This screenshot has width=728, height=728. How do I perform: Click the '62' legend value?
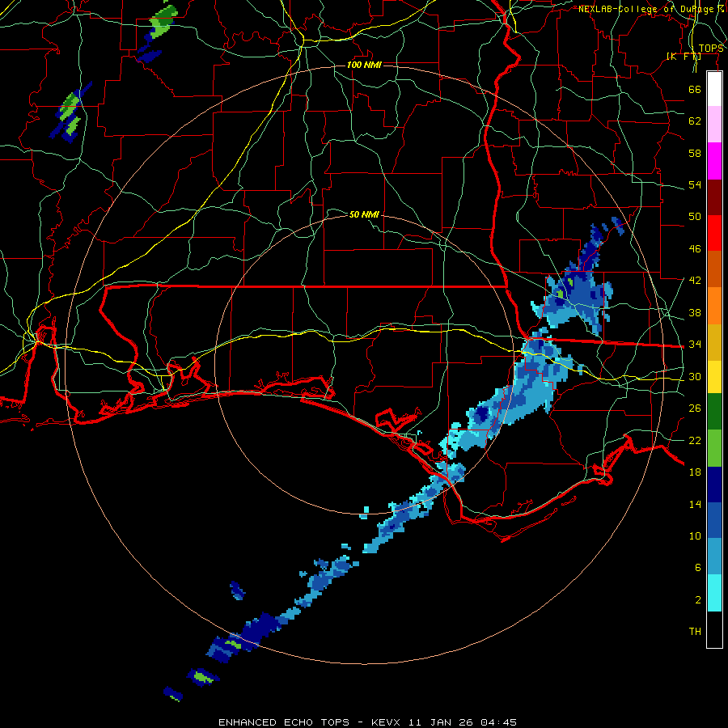point(695,121)
